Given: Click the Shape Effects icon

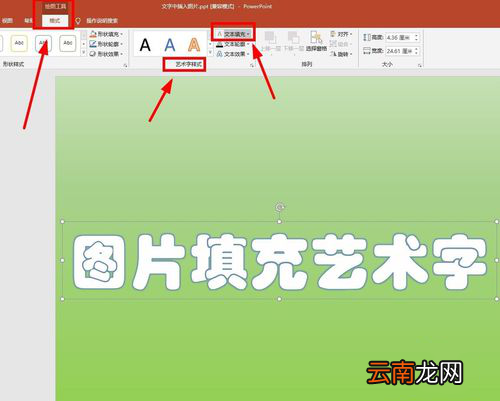Looking at the screenshot, I should point(93,54).
